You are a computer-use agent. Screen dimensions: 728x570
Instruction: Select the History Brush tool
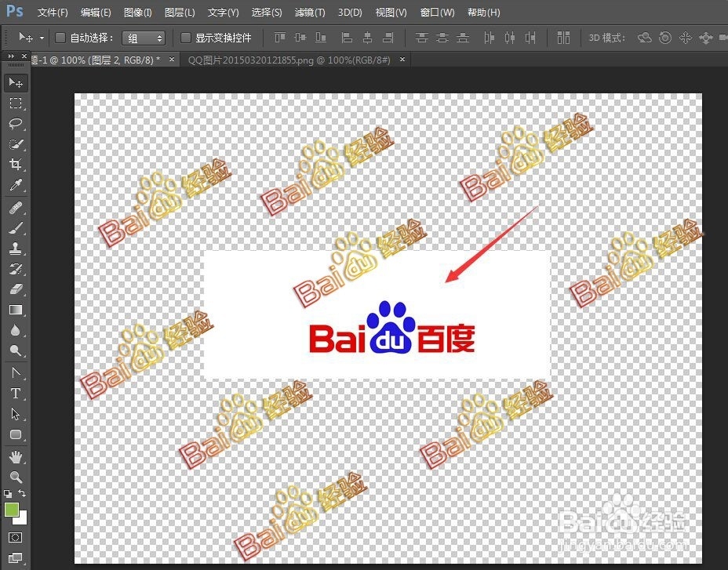(16, 269)
